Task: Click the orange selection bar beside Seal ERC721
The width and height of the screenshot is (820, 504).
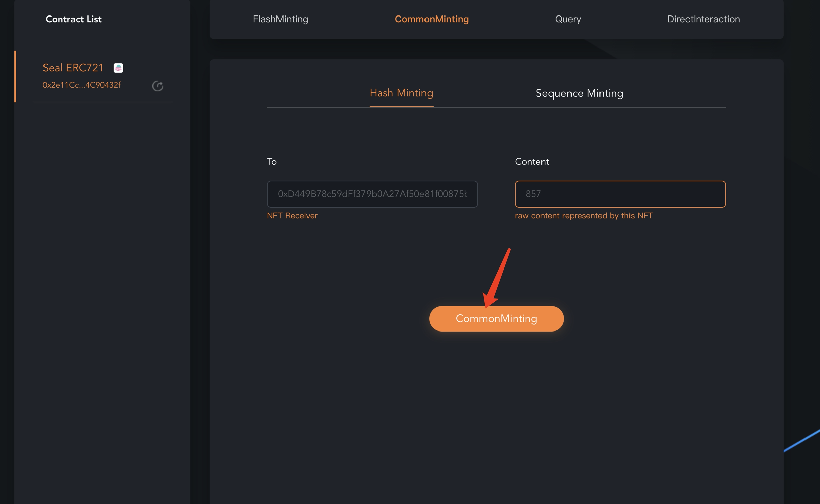Action: click(x=15, y=76)
